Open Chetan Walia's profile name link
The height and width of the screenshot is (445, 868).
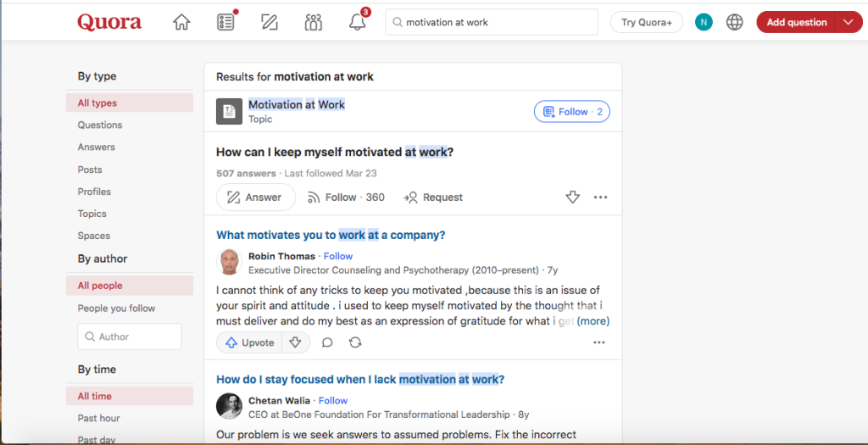[x=280, y=400]
